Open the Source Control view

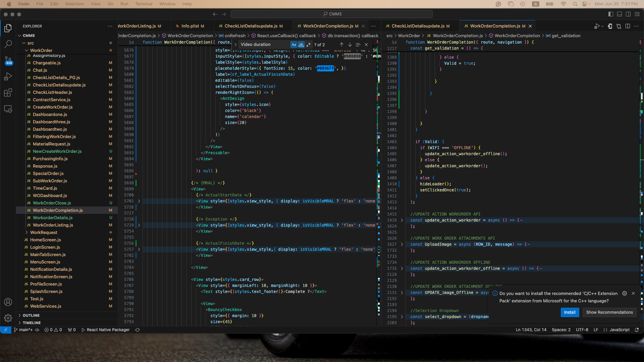click(x=8, y=60)
